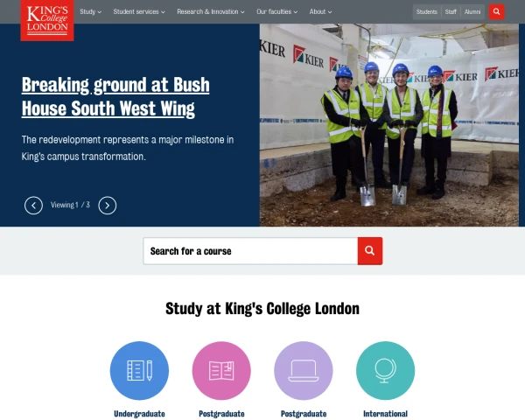525x420 pixels.
Task: Open the Staff portal link
Action: point(451,12)
